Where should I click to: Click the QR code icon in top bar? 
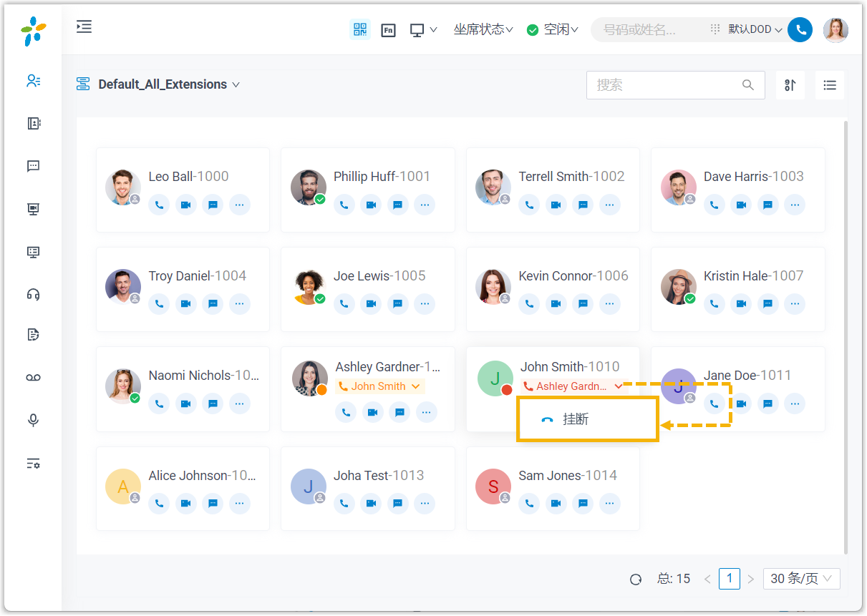(359, 30)
